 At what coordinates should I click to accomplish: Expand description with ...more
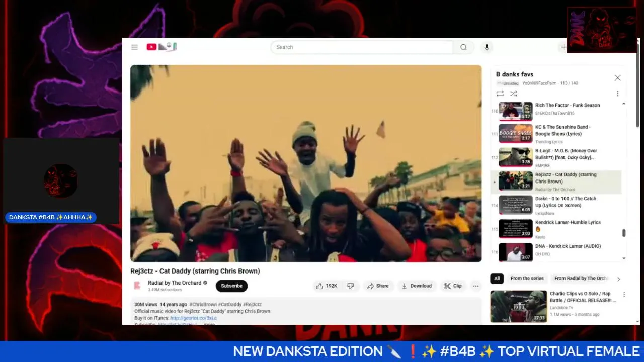point(208,324)
